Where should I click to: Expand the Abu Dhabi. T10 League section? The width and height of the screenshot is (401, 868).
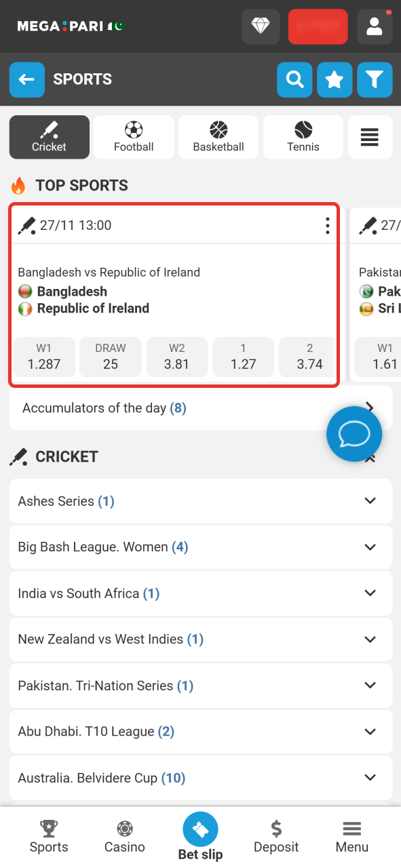tap(200, 731)
